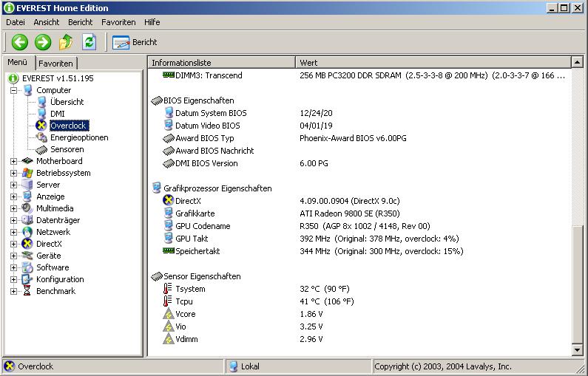Expand the Netzwerk tree node

click(x=13, y=232)
